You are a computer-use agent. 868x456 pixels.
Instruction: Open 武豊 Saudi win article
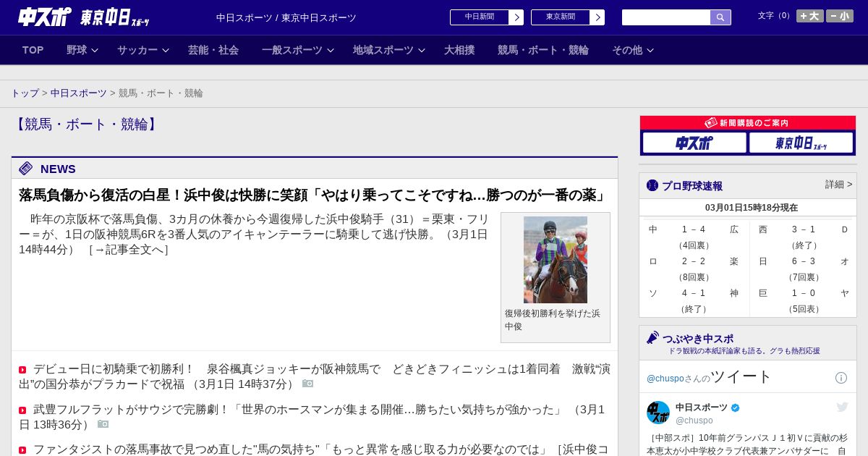click(x=312, y=417)
